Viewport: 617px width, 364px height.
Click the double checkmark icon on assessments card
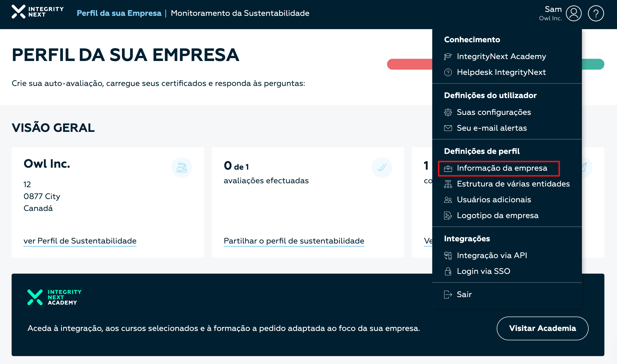(382, 168)
